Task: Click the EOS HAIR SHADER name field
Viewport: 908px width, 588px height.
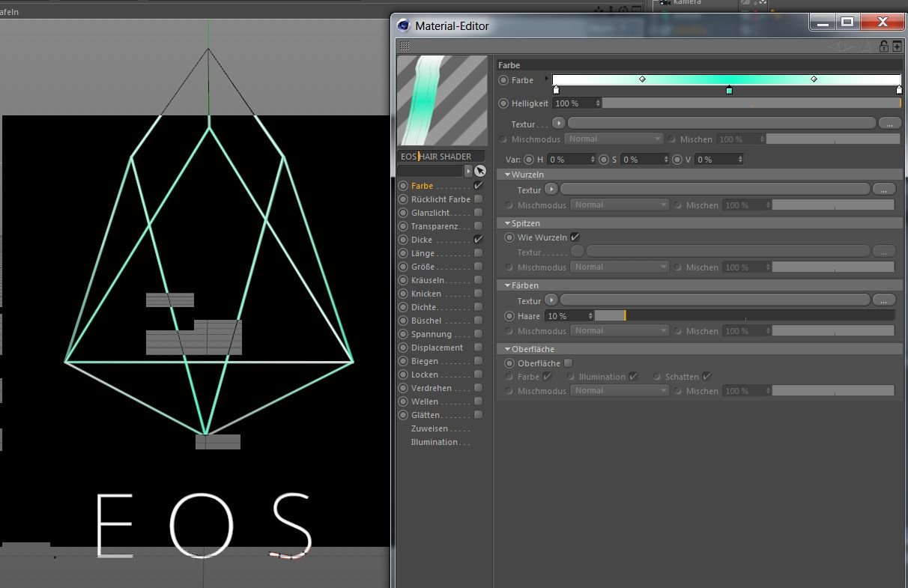Action: [441, 157]
